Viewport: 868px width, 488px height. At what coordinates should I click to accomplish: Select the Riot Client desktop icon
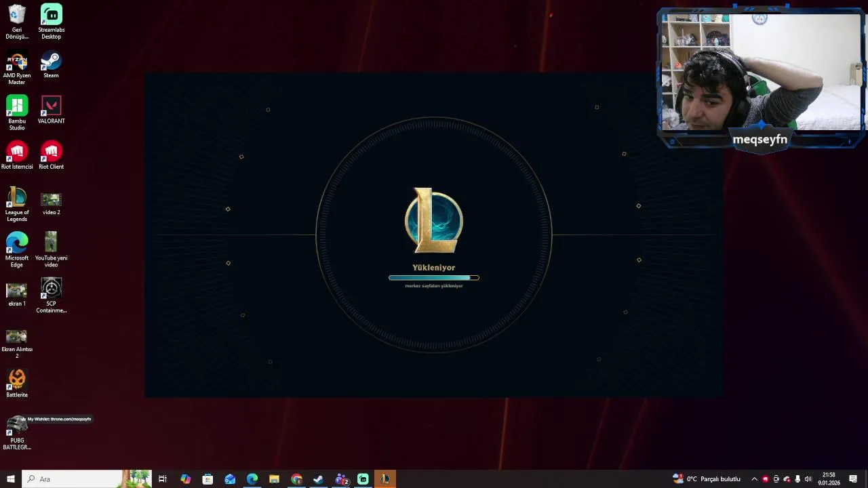(52, 155)
